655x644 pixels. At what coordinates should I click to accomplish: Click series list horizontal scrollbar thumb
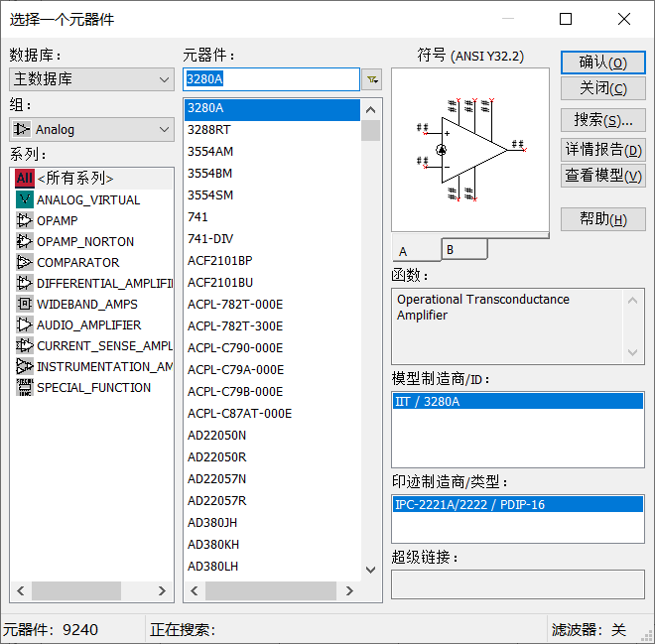[x=76, y=590]
